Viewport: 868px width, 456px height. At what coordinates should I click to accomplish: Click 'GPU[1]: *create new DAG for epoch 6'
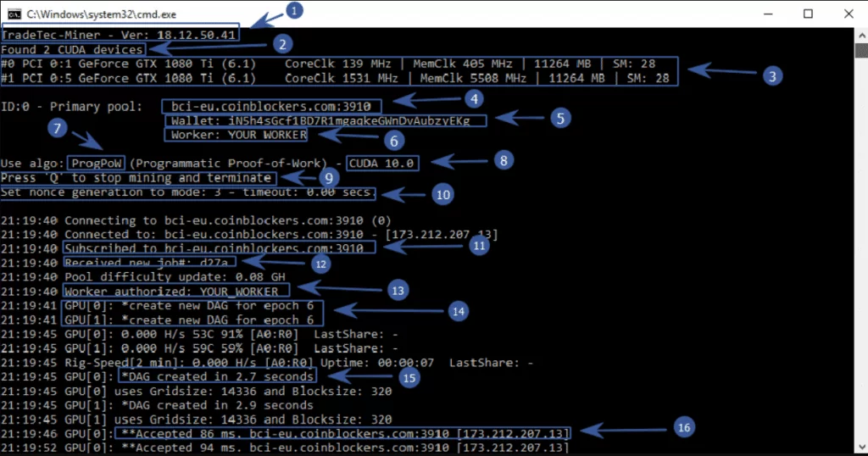(x=189, y=320)
